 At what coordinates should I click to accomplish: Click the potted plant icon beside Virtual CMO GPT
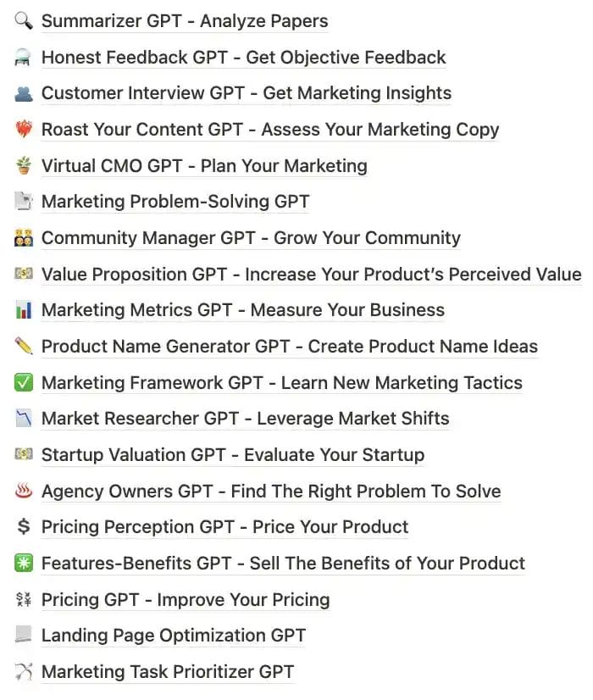click(x=23, y=165)
